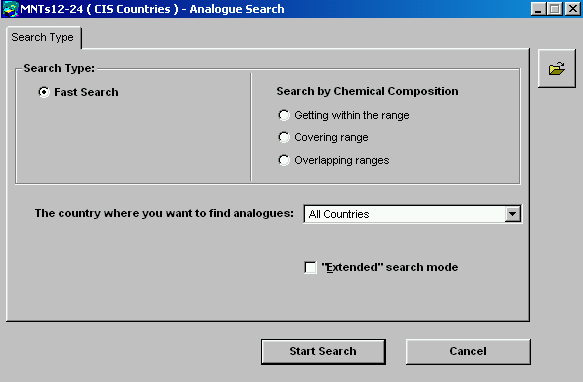Click the Search by Chemical Composition heading
The image size is (583, 382).
[x=367, y=91]
